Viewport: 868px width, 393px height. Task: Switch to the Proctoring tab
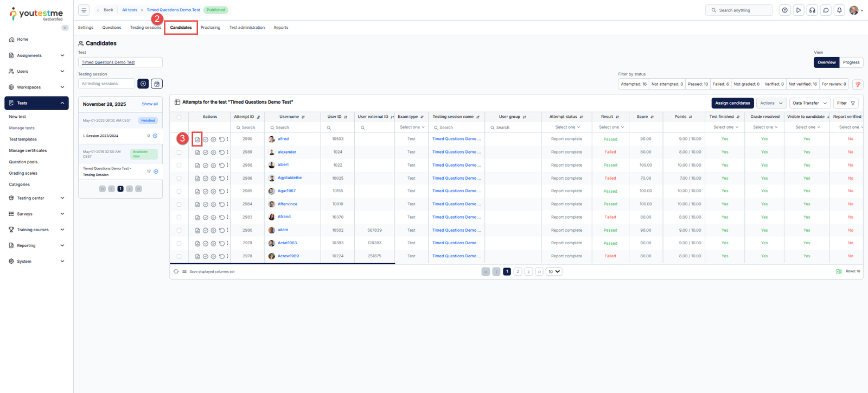click(x=210, y=28)
